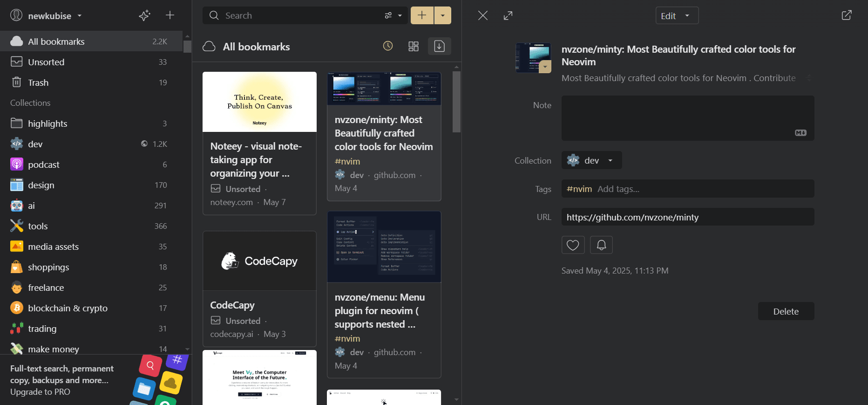
Task: Open the nvzone/menu Menu plugin bookmark title
Action: tap(380, 311)
